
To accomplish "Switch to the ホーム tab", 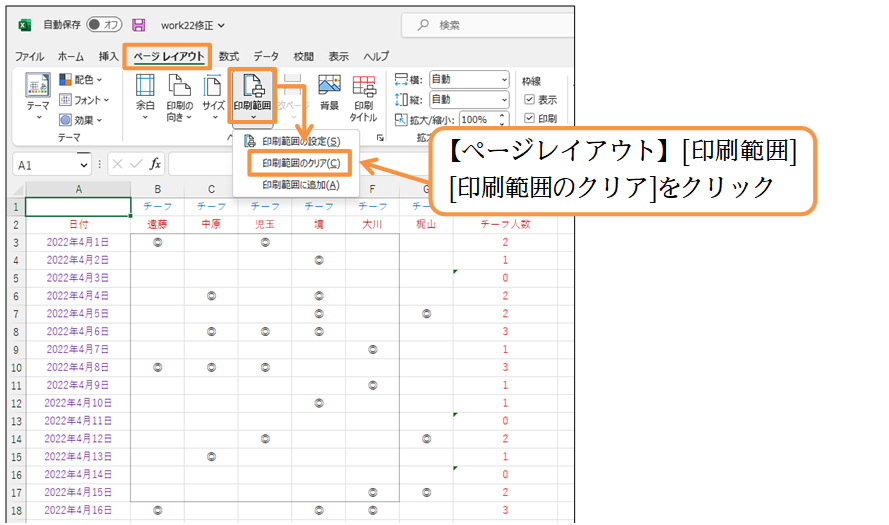I will click(71, 56).
